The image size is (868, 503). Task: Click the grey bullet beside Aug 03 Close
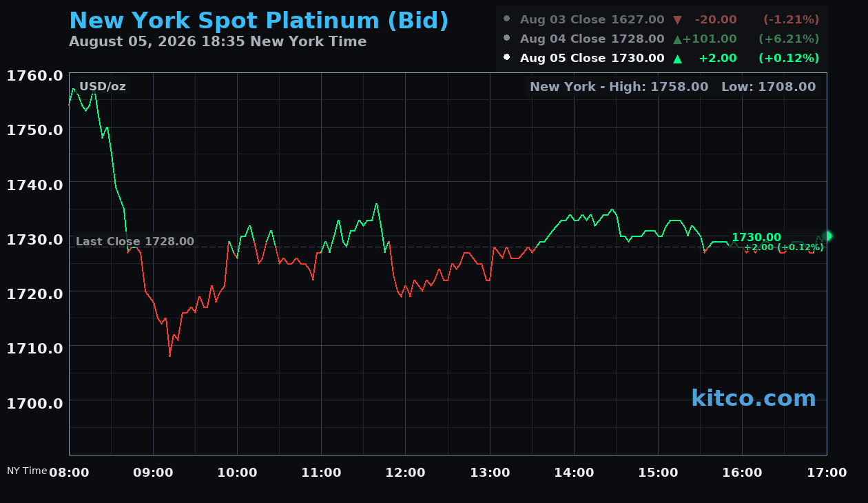coord(507,19)
